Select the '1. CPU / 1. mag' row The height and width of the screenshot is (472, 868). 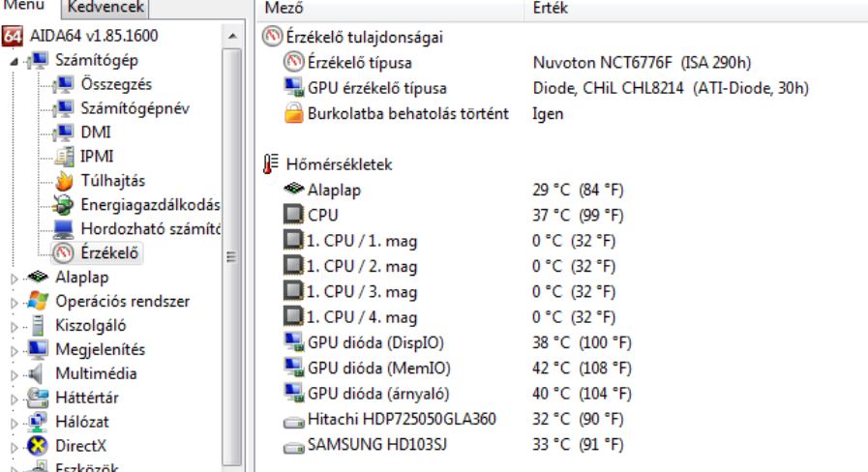362,241
